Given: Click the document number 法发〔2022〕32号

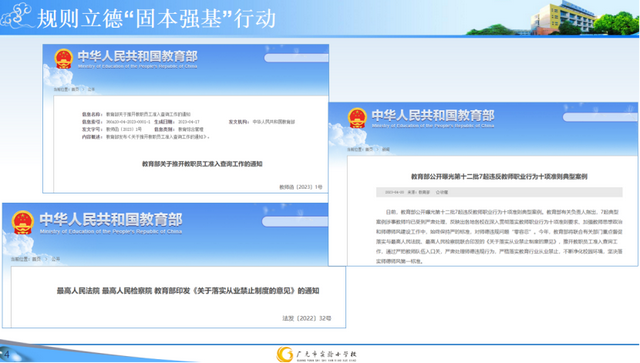Looking at the screenshot, I should (307, 318).
